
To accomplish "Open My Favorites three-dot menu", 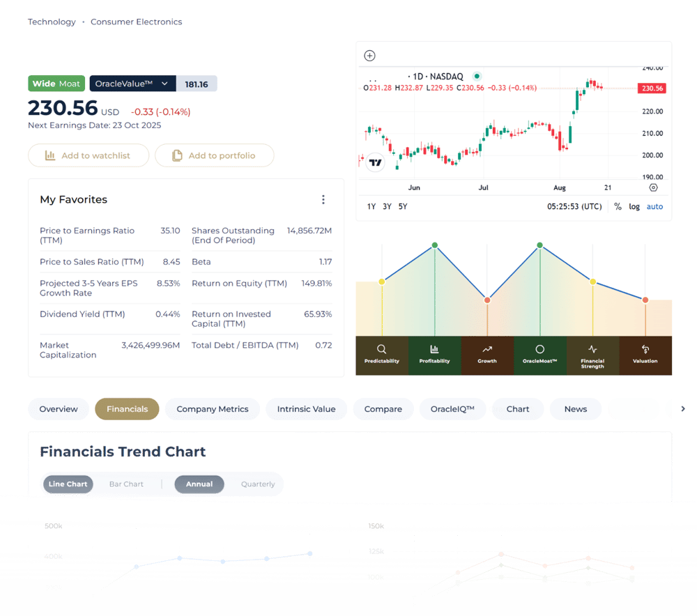I will click(323, 199).
